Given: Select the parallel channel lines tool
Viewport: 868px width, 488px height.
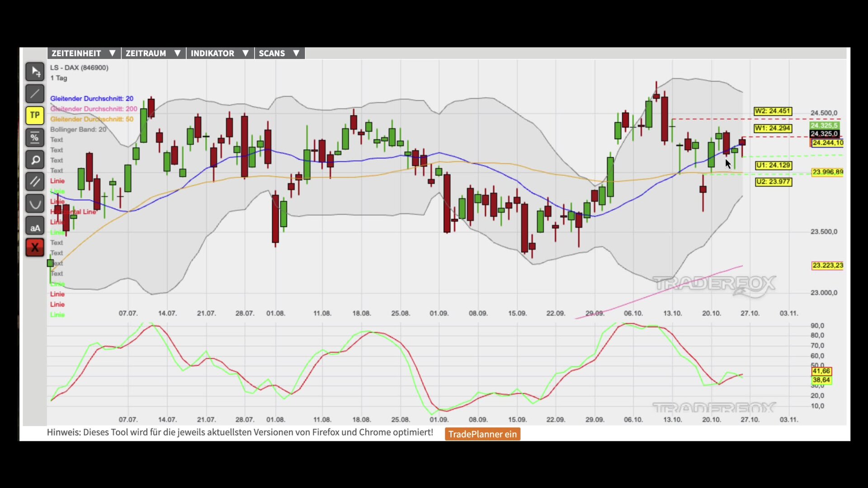Looking at the screenshot, I should click(35, 182).
